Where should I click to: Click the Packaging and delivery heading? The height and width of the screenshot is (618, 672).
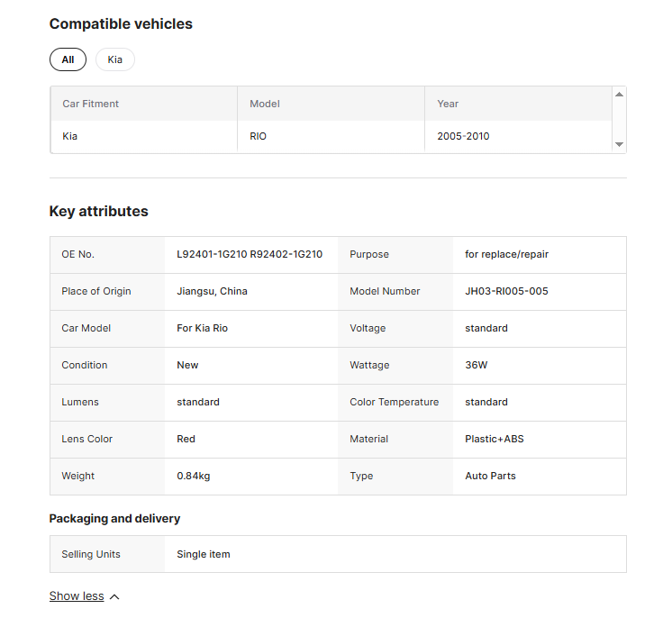(114, 519)
